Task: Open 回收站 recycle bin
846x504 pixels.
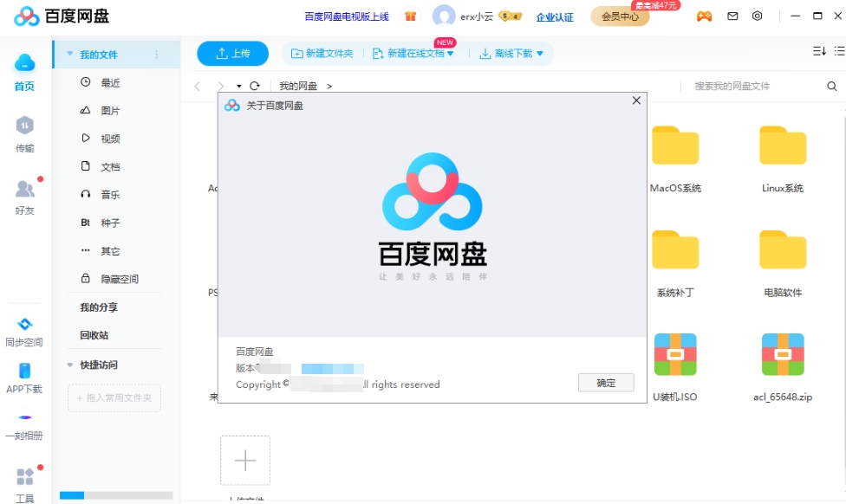Action: click(94, 335)
